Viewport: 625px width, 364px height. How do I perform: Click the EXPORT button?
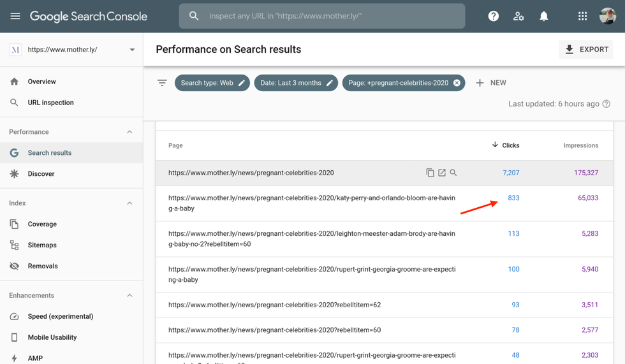coord(586,50)
